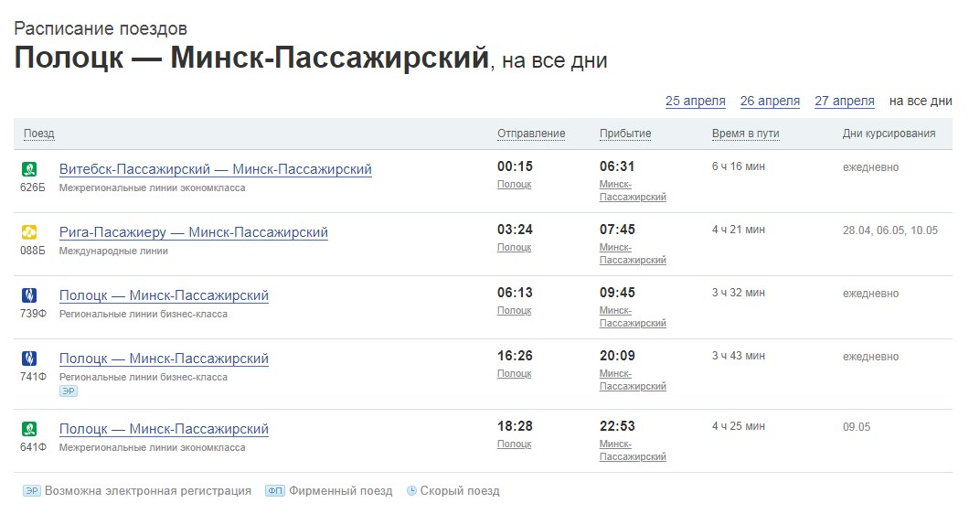Click the blue icon for train 741Ф
This screenshot has height=514, width=980.
(29, 359)
